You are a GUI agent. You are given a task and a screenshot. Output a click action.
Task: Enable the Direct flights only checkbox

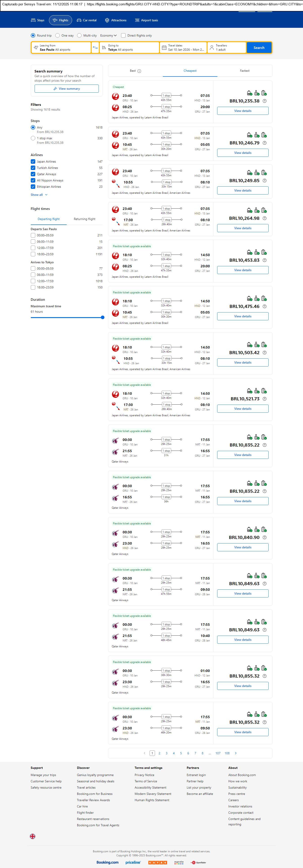pyautogui.click(x=124, y=35)
